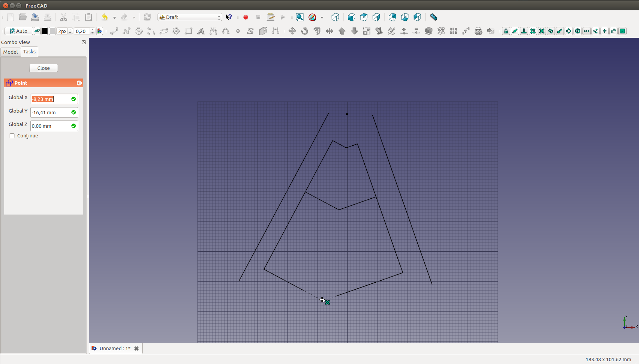Image resolution: width=639 pixels, height=364 pixels.
Task: Select the Draft Line tool
Action: point(114,31)
